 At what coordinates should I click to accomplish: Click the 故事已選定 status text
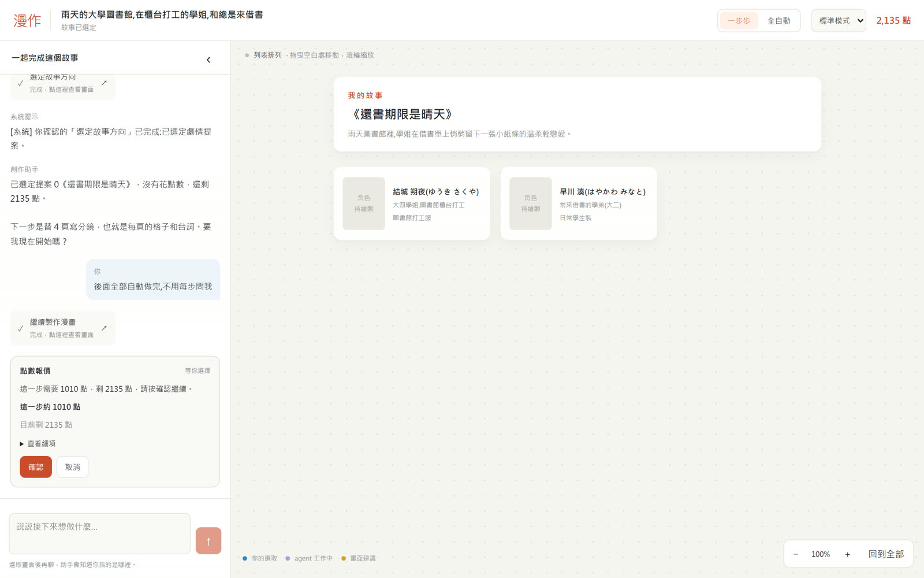[79, 28]
